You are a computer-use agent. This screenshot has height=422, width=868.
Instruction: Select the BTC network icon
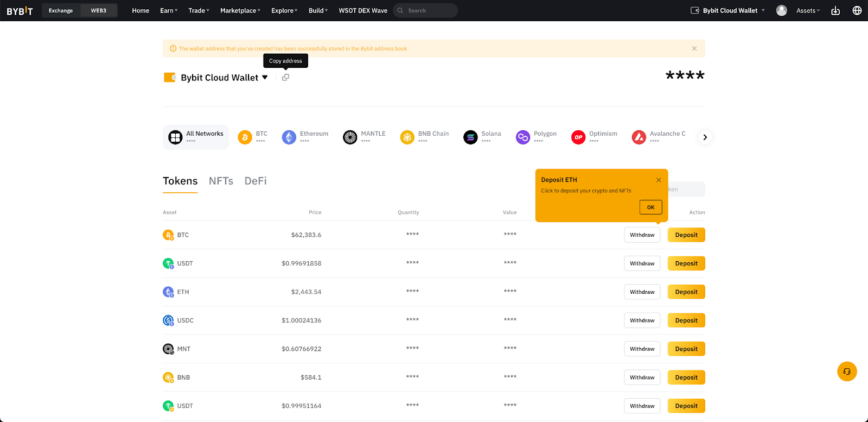tap(245, 137)
